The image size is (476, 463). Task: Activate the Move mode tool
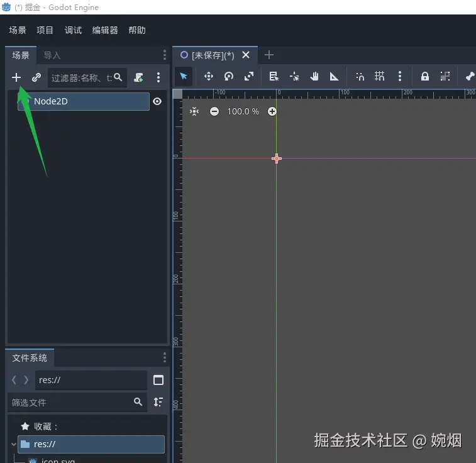click(x=209, y=76)
